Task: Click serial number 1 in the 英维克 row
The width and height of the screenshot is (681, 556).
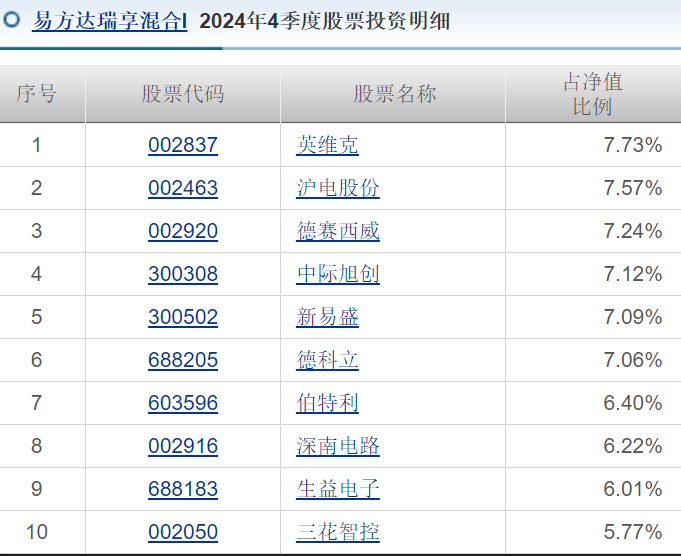Action: 36,145
